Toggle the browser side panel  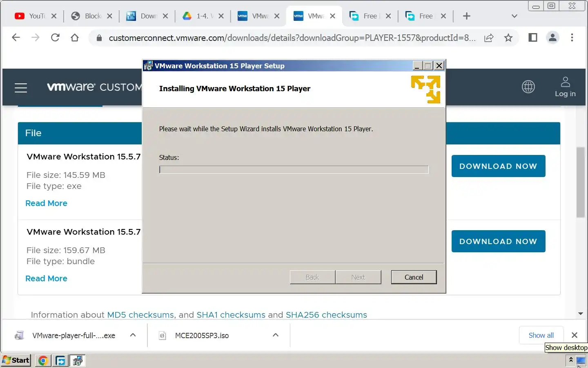(533, 38)
